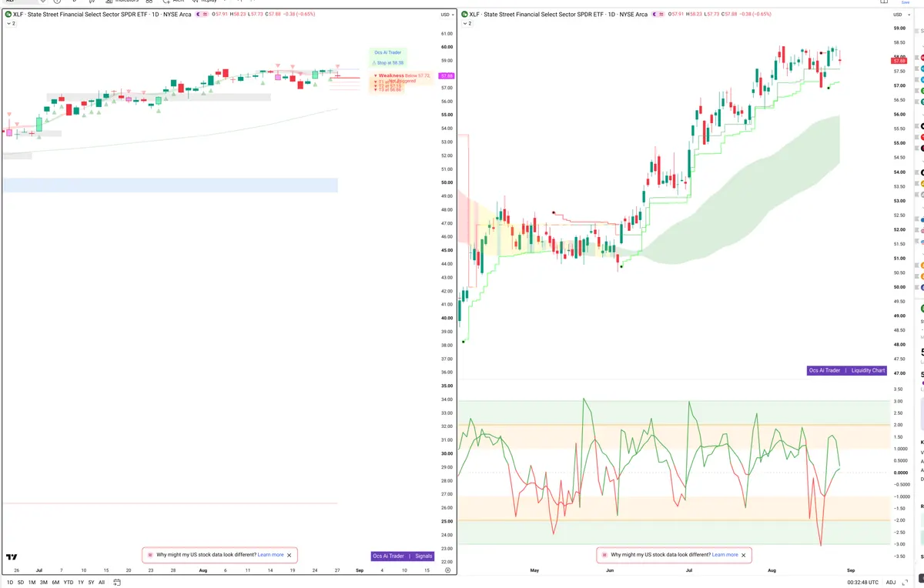Click the UTC time 00:32:48 clock
Viewport: 924px width, 588px height.
(863, 583)
